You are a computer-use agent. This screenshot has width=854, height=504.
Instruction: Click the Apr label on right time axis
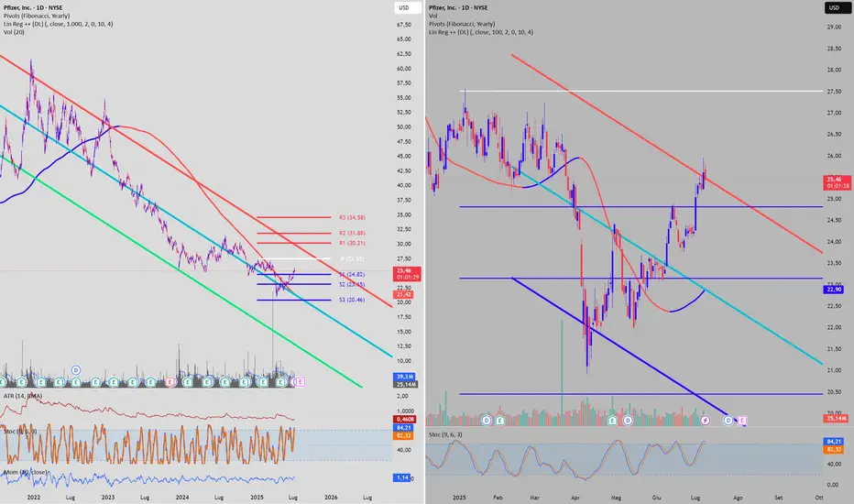[x=575, y=498]
